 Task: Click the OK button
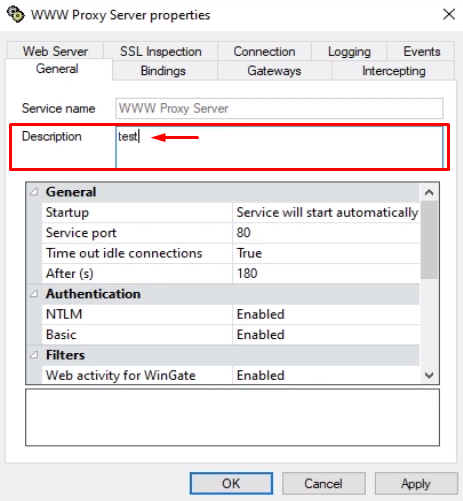[x=231, y=483]
